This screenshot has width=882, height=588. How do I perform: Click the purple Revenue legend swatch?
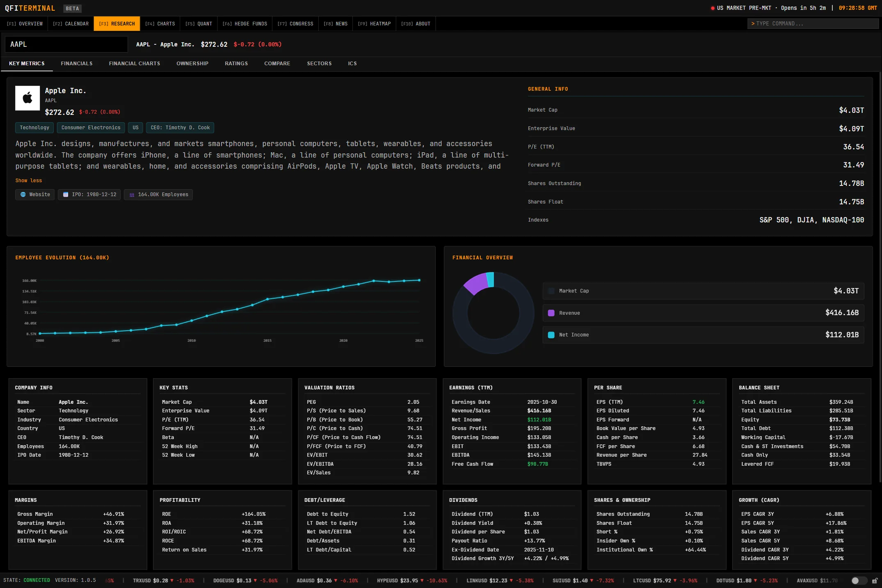pyautogui.click(x=551, y=313)
